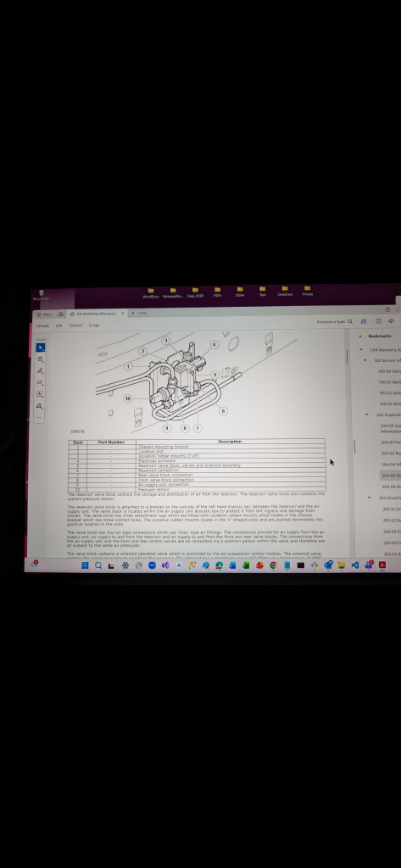Collapse the 205 Driveline bookmark

[370, 498]
